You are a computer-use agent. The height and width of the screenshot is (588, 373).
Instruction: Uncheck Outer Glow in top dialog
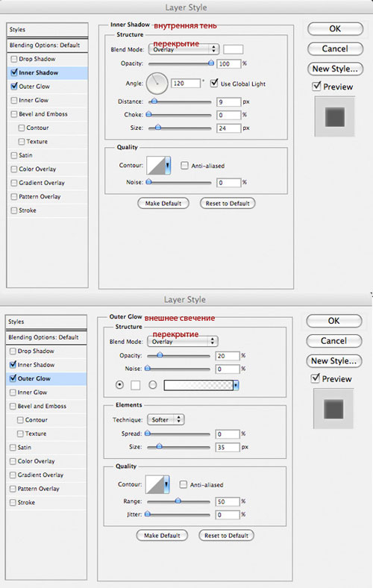point(14,87)
